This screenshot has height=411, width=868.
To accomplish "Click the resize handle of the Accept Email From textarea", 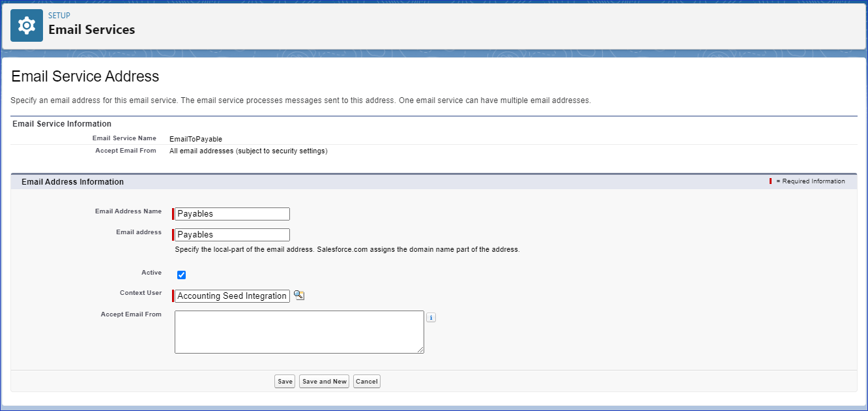I will [x=420, y=350].
